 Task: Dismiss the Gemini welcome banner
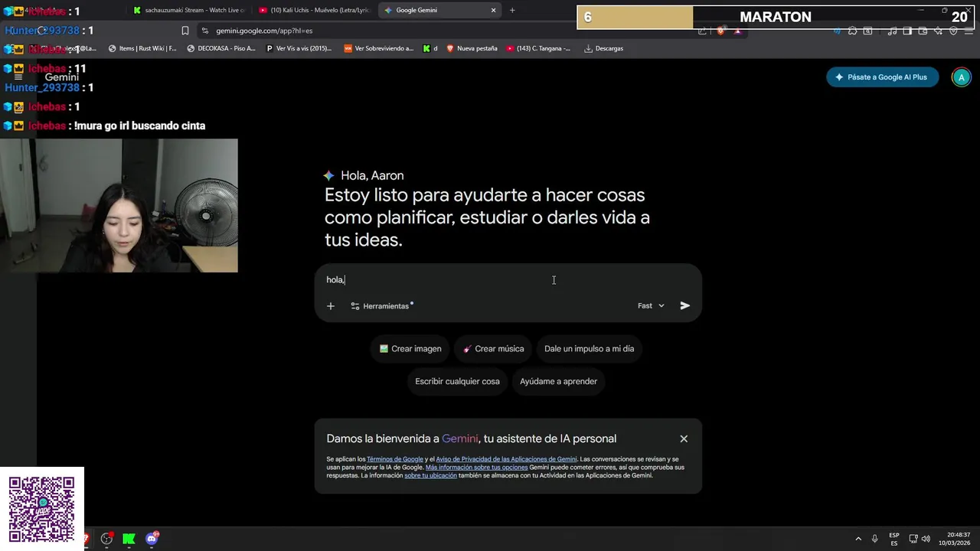click(x=684, y=439)
